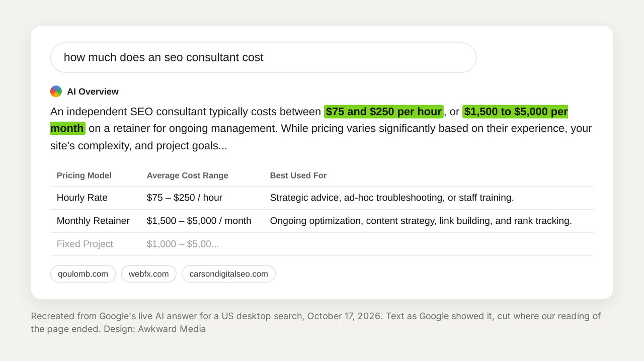Select the Monthly Retainer cell

pos(93,221)
